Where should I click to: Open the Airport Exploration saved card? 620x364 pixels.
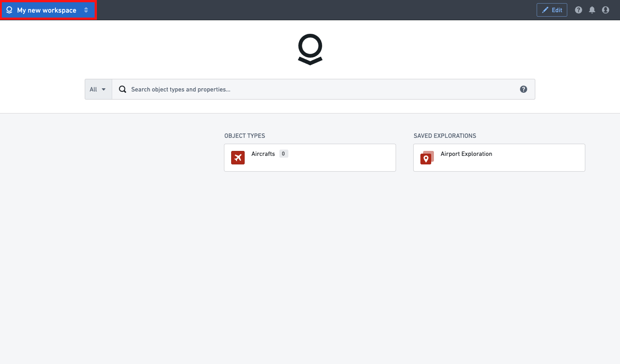499,158
